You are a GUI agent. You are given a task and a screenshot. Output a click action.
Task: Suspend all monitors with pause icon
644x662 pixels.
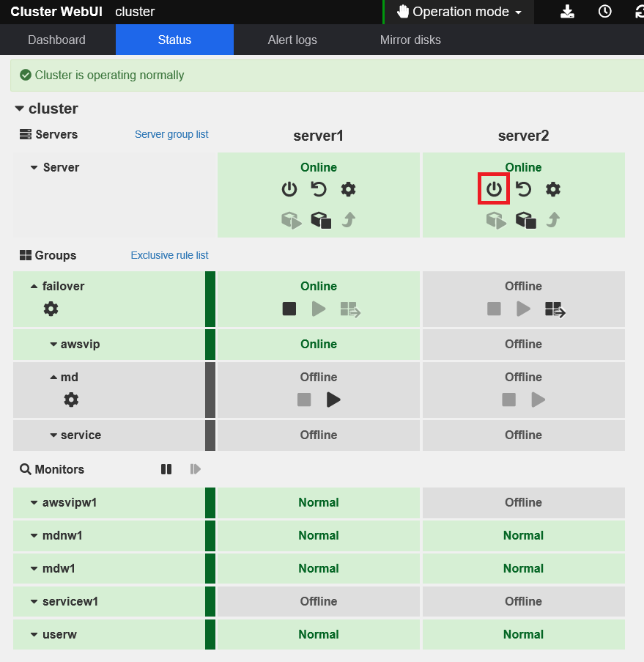pyautogui.click(x=166, y=469)
